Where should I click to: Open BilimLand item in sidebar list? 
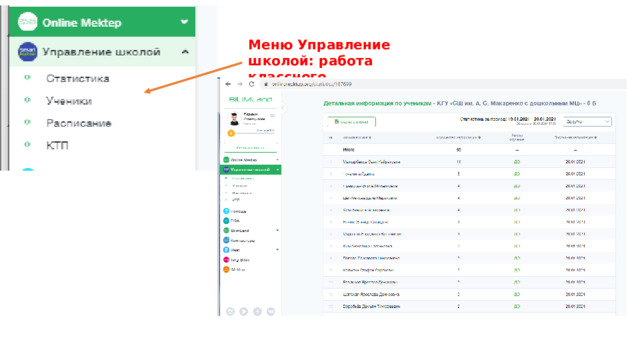point(240,231)
